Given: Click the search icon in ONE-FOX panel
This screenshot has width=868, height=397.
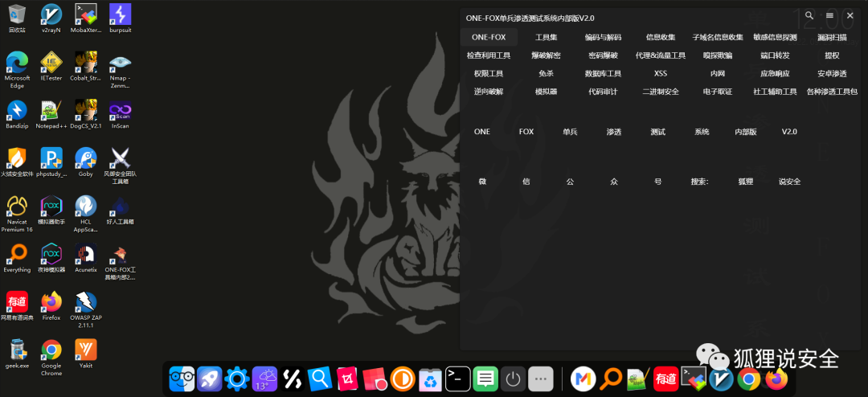Looking at the screenshot, I should click(809, 15).
